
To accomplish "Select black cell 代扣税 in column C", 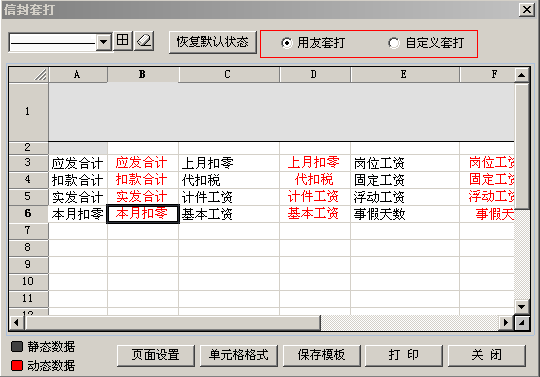I will click(228, 180).
